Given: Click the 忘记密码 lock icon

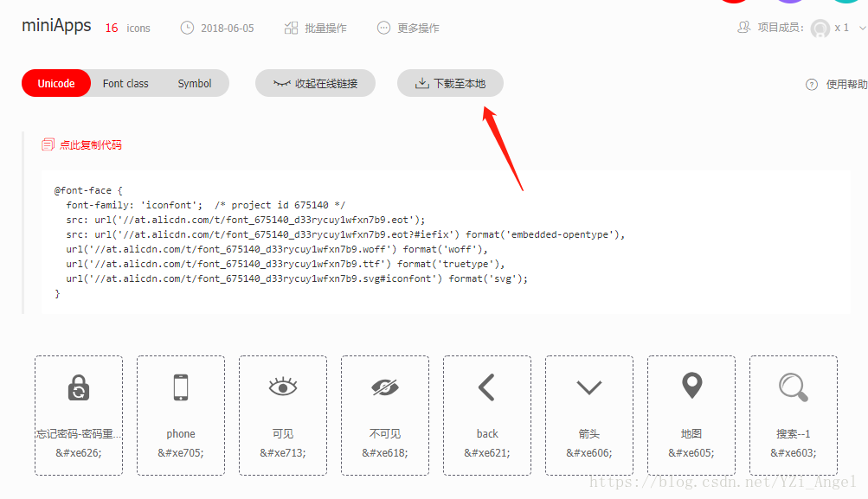Looking at the screenshot, I should click(x=79, y=387).
